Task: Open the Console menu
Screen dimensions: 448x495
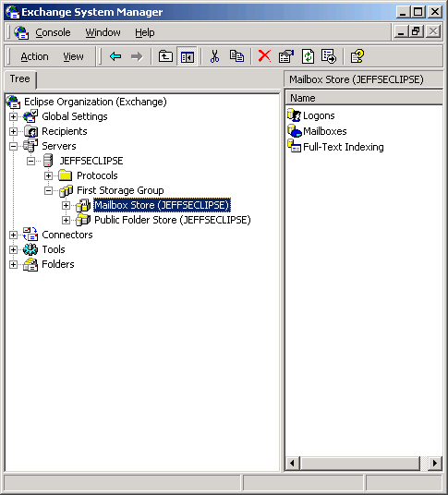Action: (53, 32)
